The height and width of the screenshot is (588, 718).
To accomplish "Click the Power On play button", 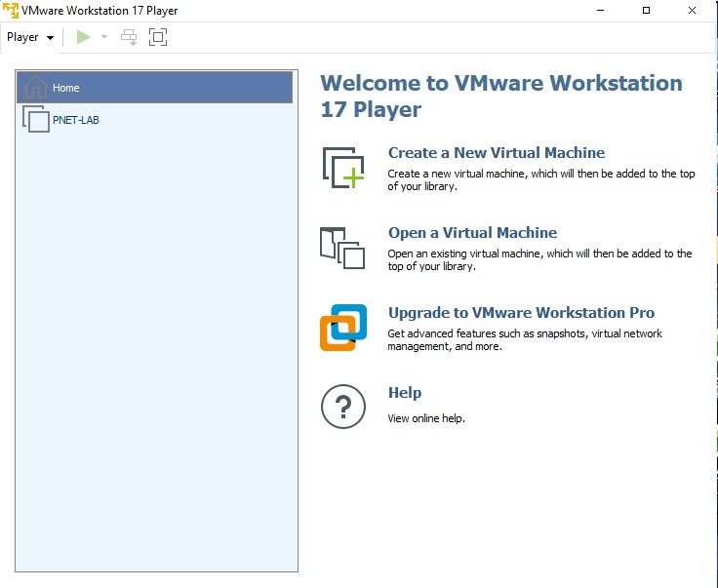I will coord(84,37).
